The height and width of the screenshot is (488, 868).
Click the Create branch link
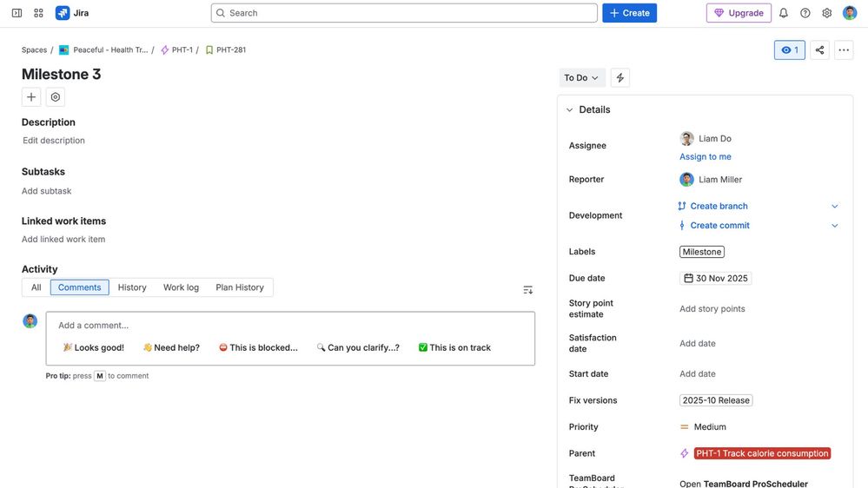719,206
